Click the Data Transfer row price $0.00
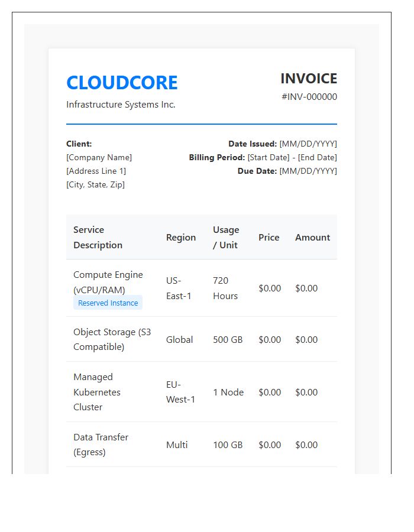Viewport: 414px width, 532px height. coord(270,445)
